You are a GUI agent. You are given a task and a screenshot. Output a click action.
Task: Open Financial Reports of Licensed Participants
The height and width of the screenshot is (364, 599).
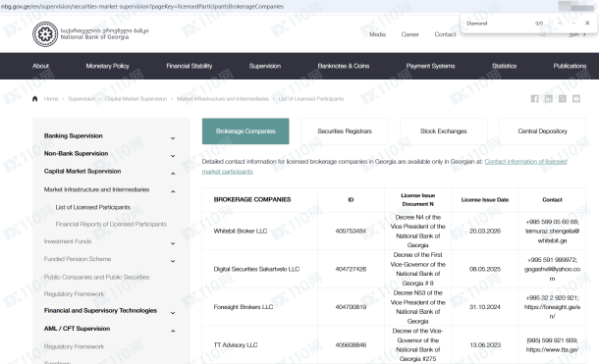(x=111, y=225)
